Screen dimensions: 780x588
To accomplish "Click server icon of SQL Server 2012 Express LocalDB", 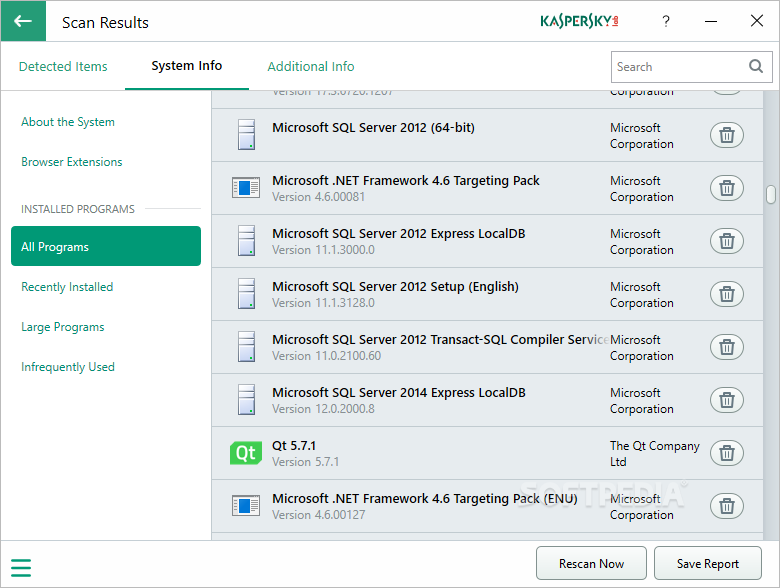I will (x=246, y=240).
